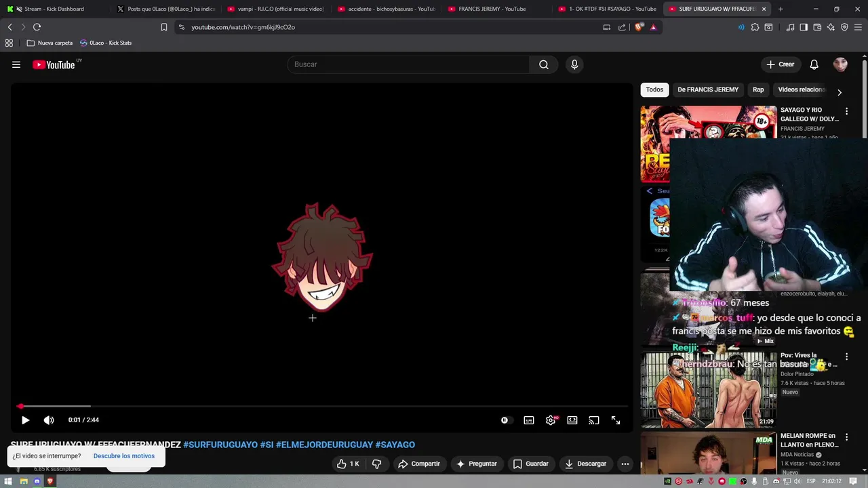
Task: Click Descubre los motivos link
Action: pos(124,456)
